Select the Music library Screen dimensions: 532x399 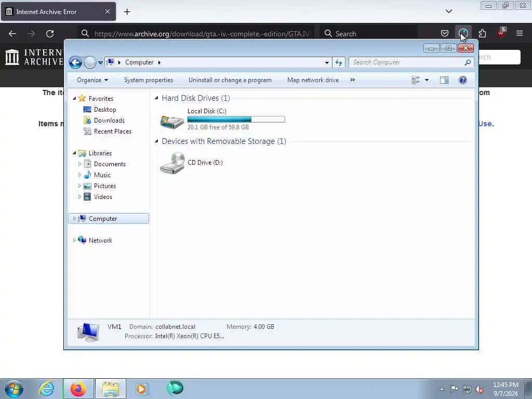102,175
